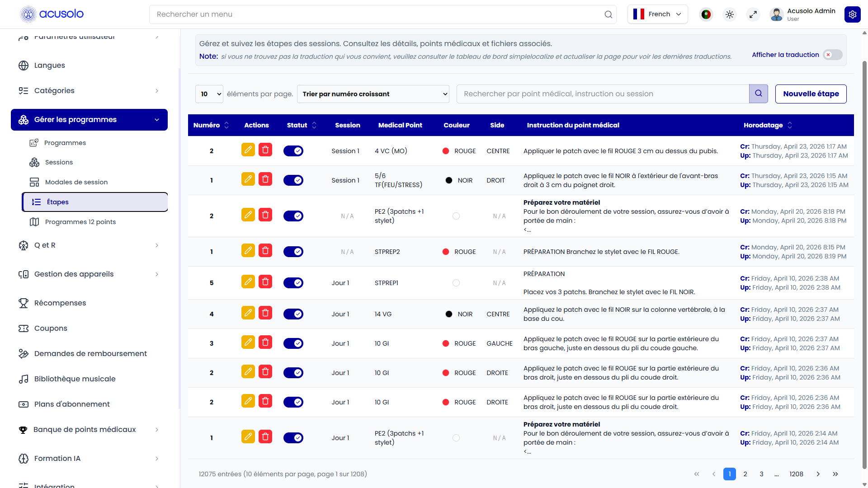Enter fullscreen with the expand arrows icon
Screen dimensions: 868x488
(x=753, y=14)
